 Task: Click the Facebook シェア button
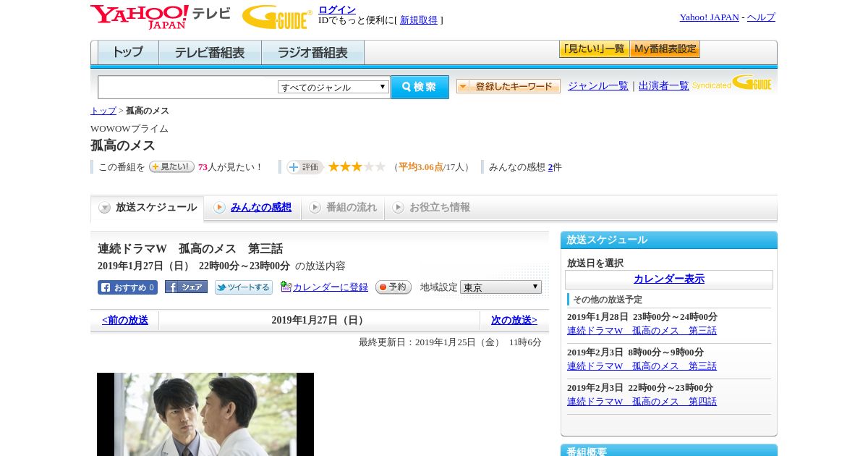186,287
